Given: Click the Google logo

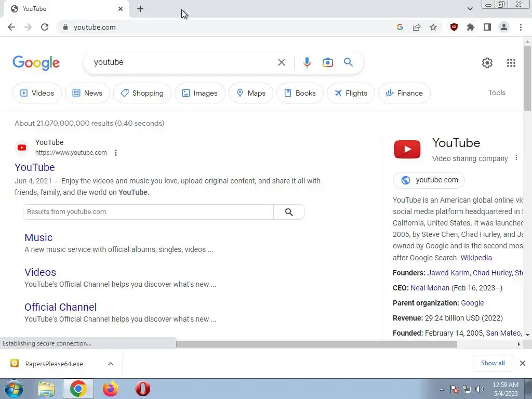Looking at the screenshot, I should 36,63.
